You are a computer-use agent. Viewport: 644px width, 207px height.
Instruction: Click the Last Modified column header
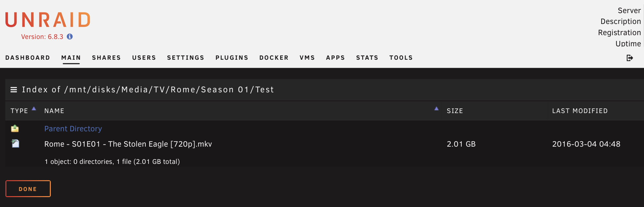coord(580,111)
